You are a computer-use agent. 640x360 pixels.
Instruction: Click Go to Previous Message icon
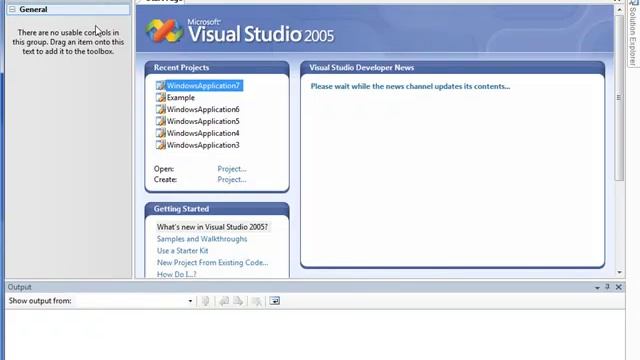[x=224, y=301]
